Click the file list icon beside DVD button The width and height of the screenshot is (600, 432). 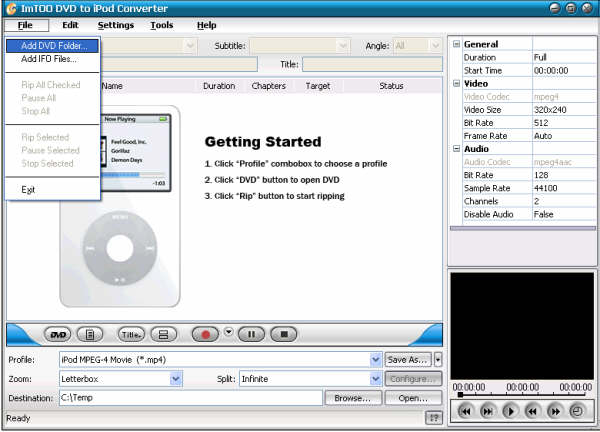coord(90,334)
